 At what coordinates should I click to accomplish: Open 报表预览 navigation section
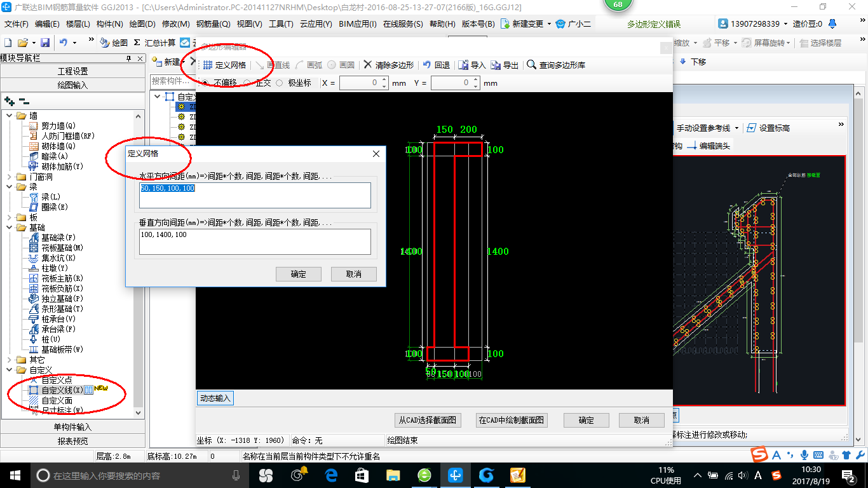click(72, 441)
